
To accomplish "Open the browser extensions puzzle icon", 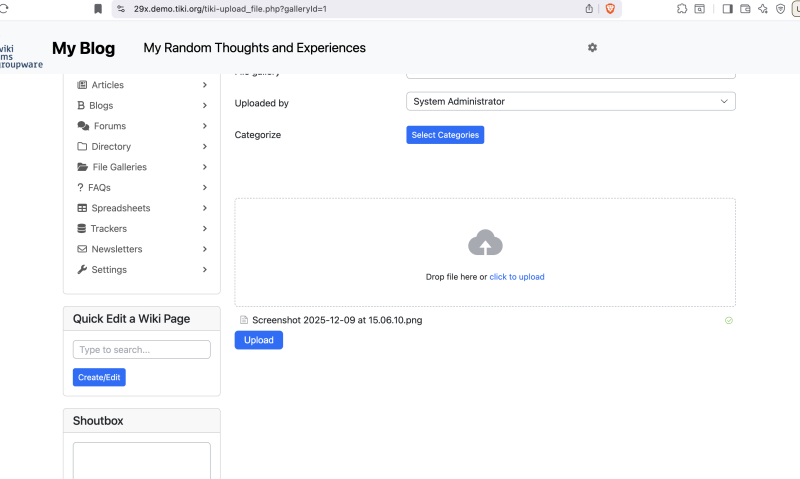I will [x=682, y=9].
